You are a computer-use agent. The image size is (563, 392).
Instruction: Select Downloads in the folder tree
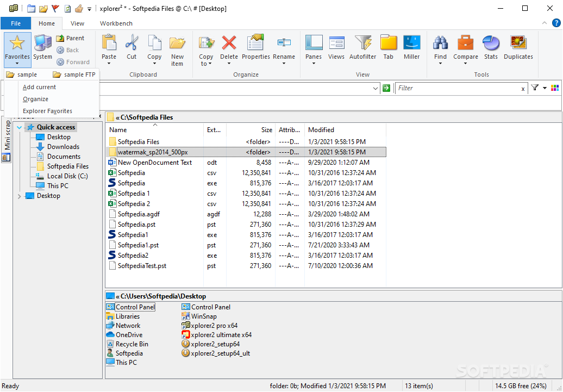58,147
